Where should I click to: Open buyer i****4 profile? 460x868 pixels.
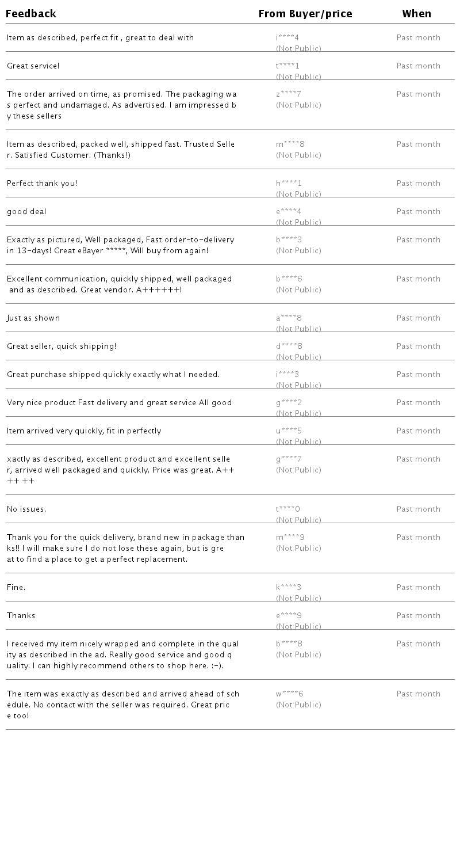tap(287, 38)
